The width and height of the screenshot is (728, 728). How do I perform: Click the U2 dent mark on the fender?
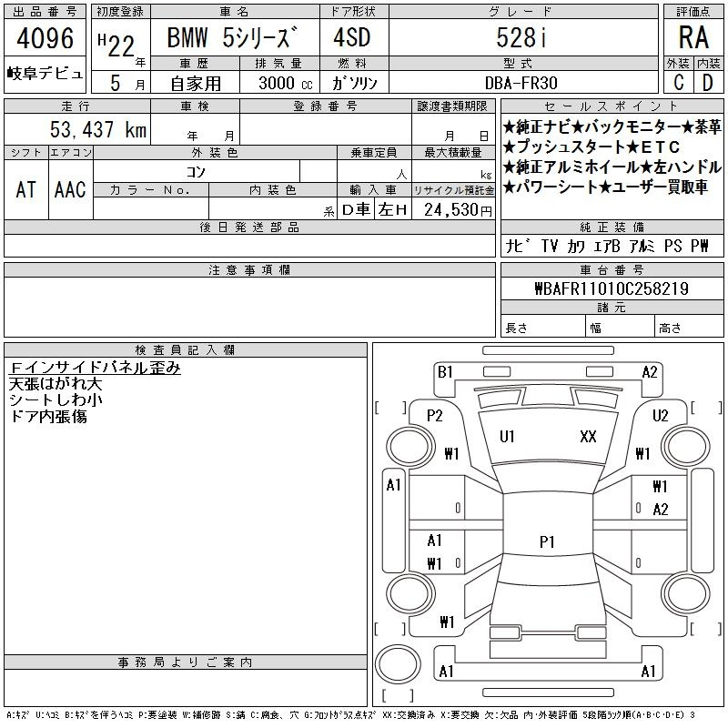[x=661, y=415]
